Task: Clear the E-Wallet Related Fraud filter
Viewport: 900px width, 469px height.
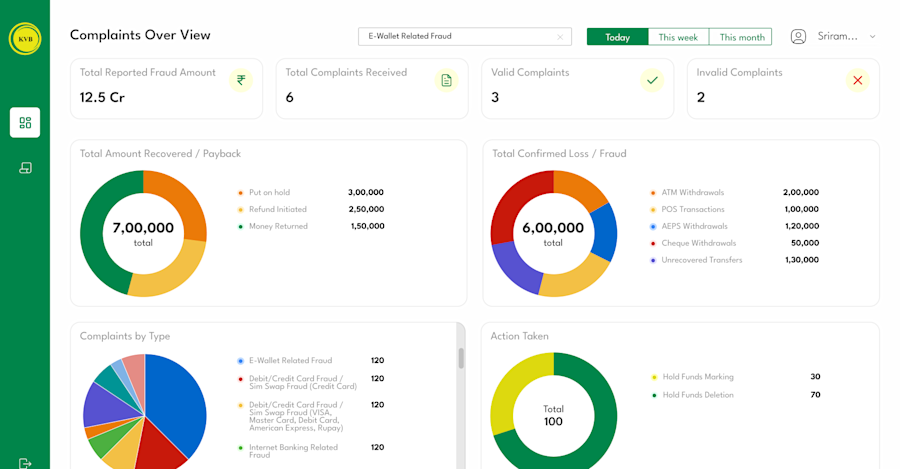Action: click(560, 37)
